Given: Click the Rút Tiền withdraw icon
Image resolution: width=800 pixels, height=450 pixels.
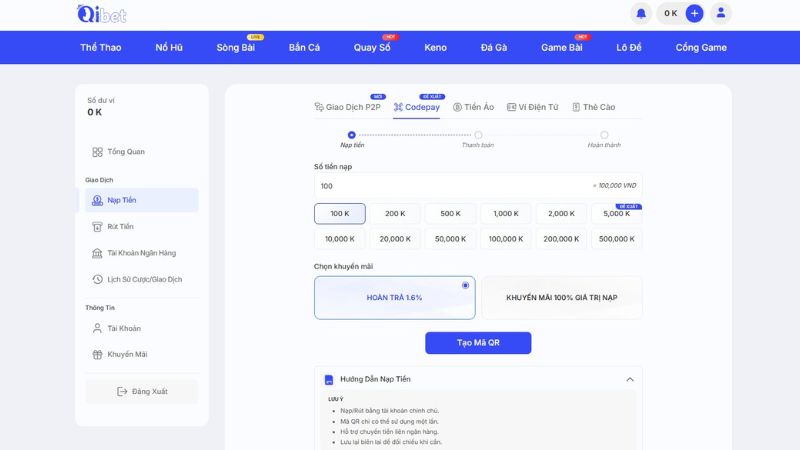Looking at the screenshot, I should coord(97,227).
